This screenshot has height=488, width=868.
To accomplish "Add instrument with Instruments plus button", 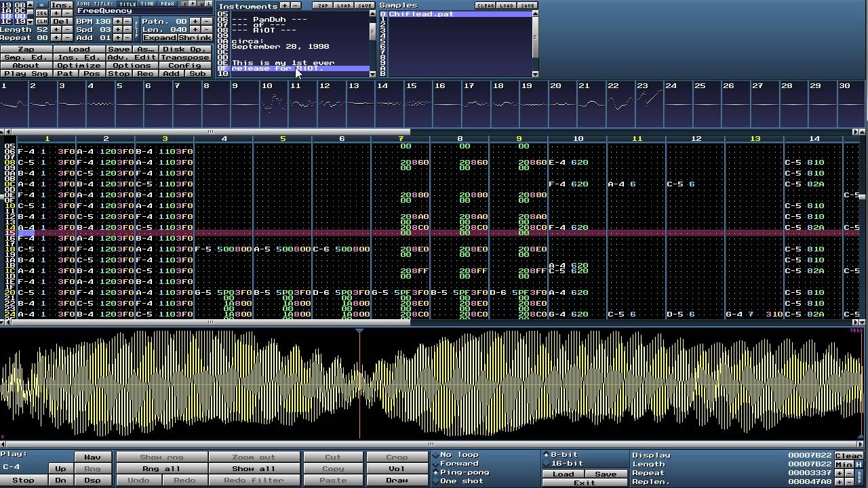I will coord(285,5).
